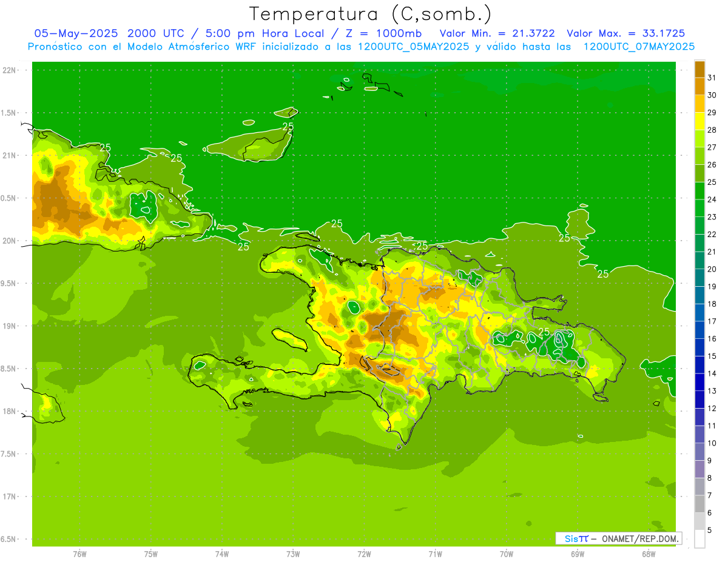Click the 1200UTC_05MAY2025 initialization time
The image size is (728, 562).
413,46
